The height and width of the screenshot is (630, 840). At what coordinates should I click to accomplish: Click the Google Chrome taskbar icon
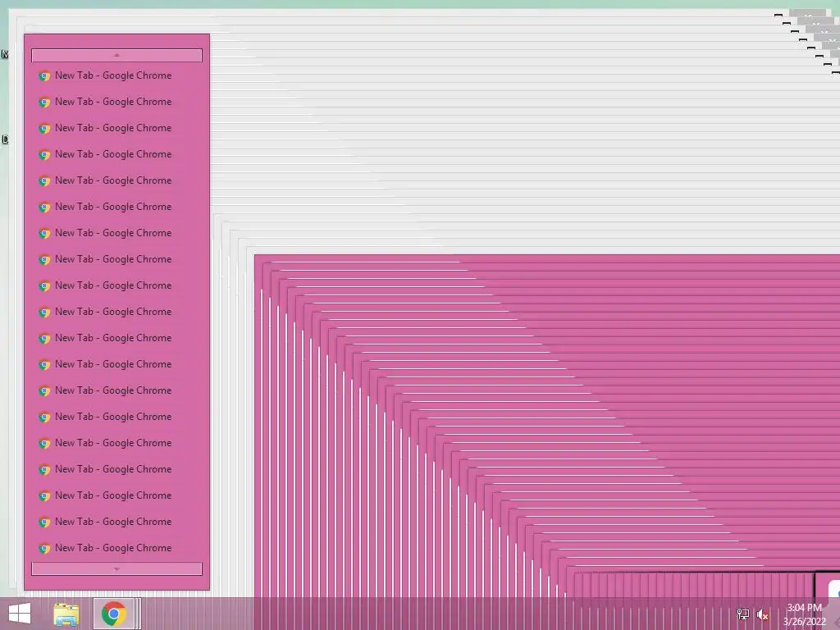[113, 614]
